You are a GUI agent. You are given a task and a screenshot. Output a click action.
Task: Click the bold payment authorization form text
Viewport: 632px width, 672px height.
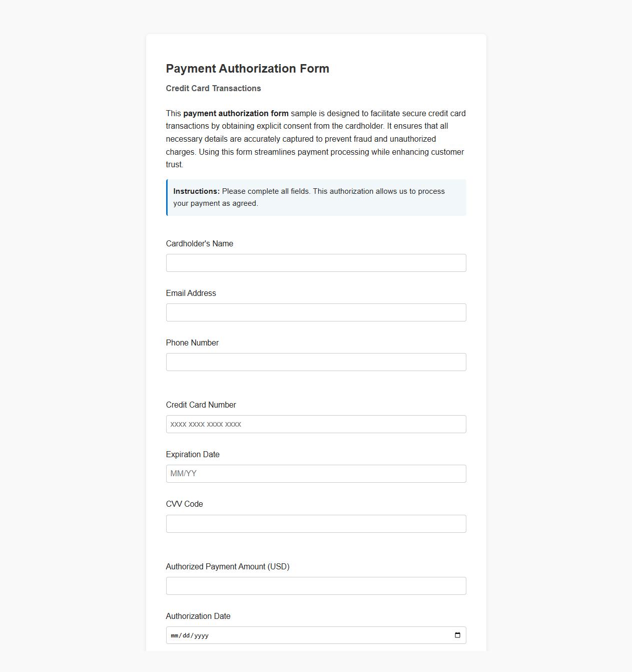(x=236, y=113)
